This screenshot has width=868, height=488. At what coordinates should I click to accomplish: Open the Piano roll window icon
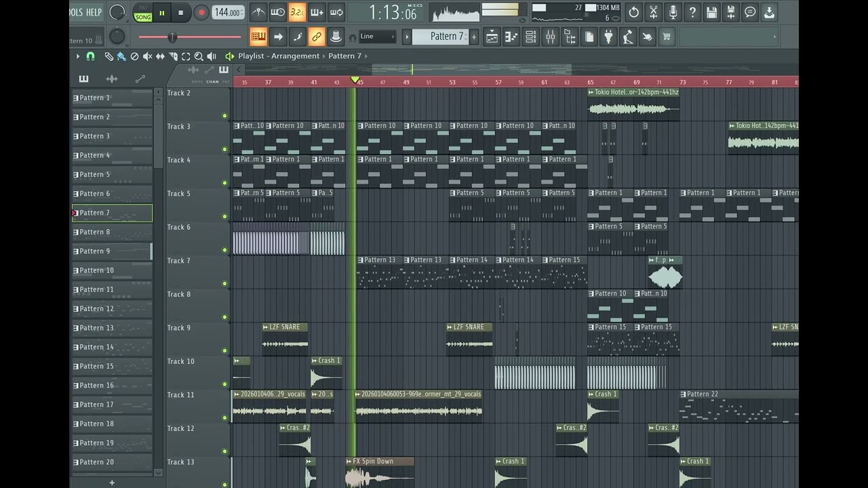pyautogui.click(x=511, y=37)
